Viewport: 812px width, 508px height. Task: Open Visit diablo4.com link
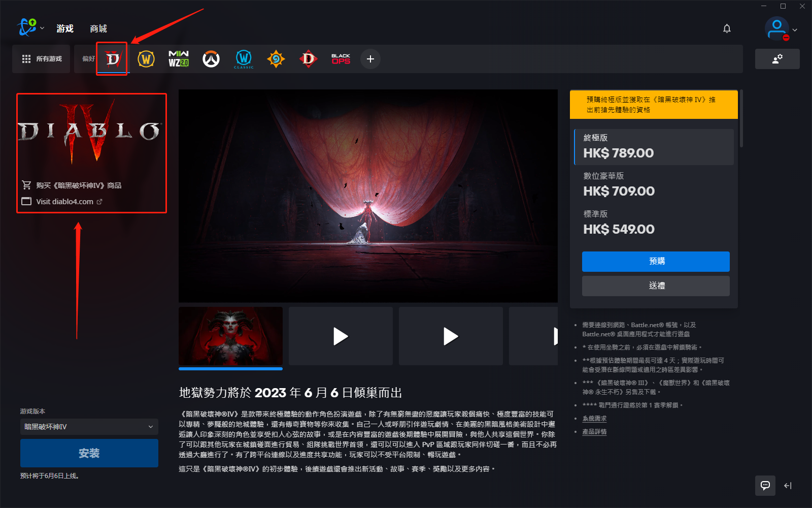click(64, 202)
